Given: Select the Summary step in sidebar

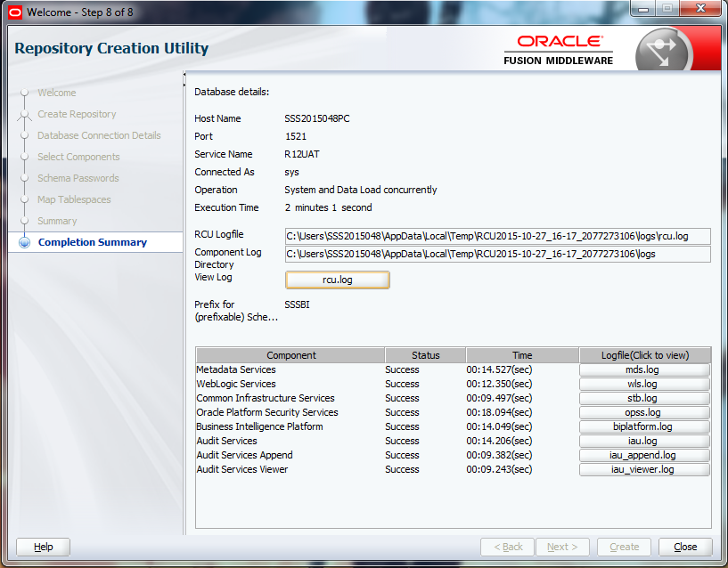Looking at the screenshot, I should (x=57, y=221).
